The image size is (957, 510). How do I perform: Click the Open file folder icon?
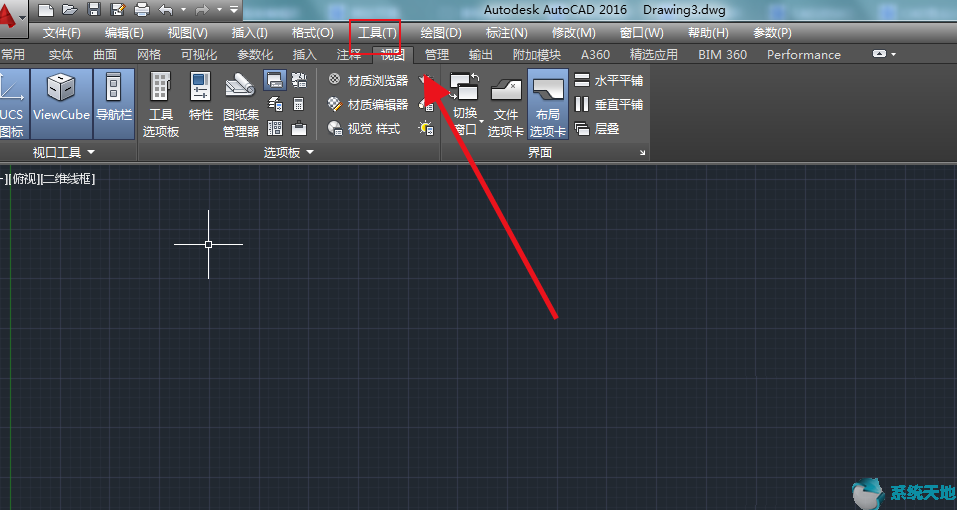[x=70, y=10]
